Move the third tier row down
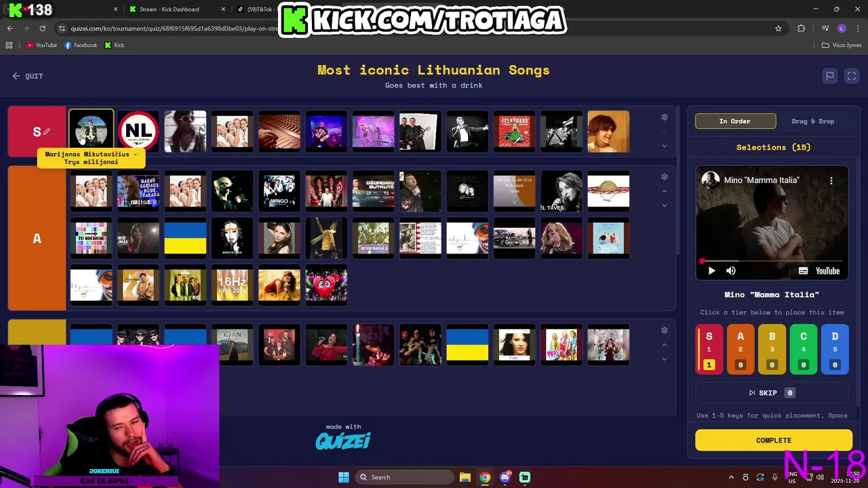This screenshot has width=868, height=488. [x=665, y=359]
